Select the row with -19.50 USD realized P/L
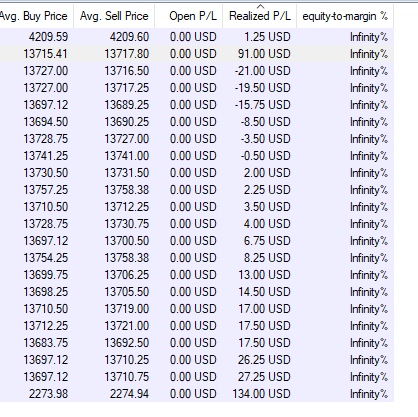 pyautogui.click(x=197, y=88)
